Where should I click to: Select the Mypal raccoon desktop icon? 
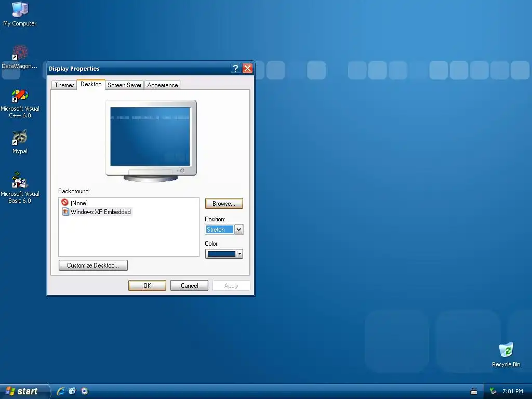[x=20, y=142]
